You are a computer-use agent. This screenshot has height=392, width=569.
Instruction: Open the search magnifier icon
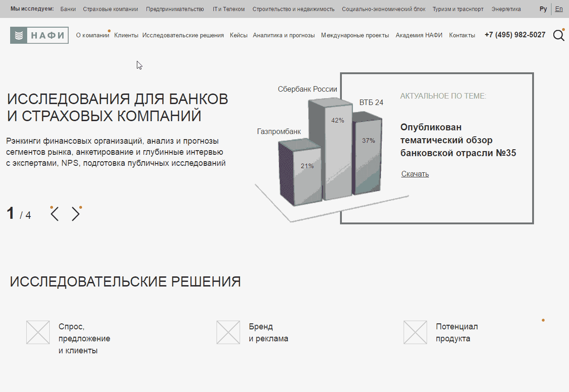558,35
